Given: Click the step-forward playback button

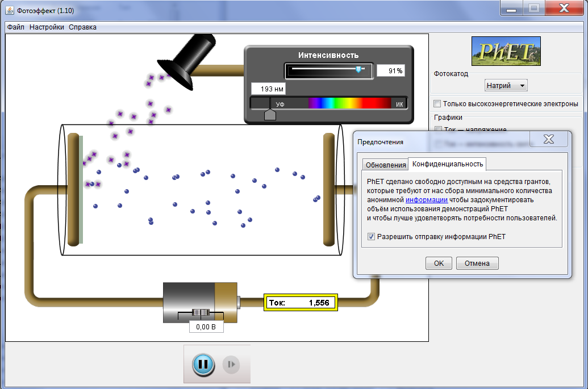Looking at the screenshot, I should (231, 364).
